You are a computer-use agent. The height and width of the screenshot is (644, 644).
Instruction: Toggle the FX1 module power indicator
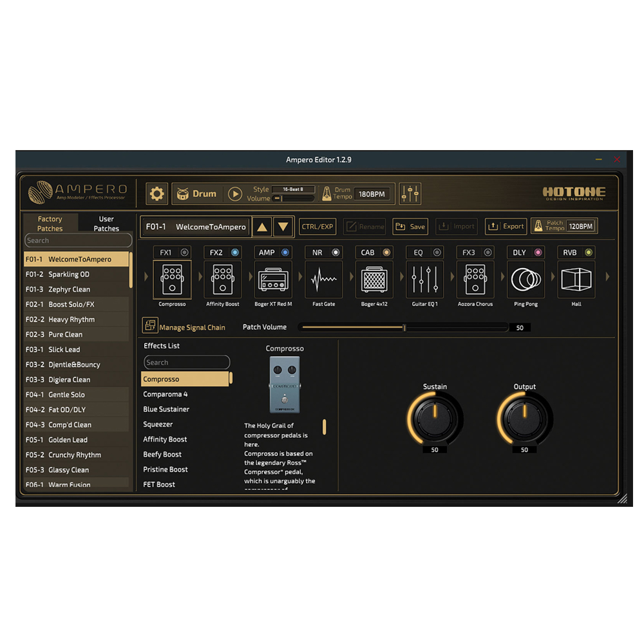184,252
